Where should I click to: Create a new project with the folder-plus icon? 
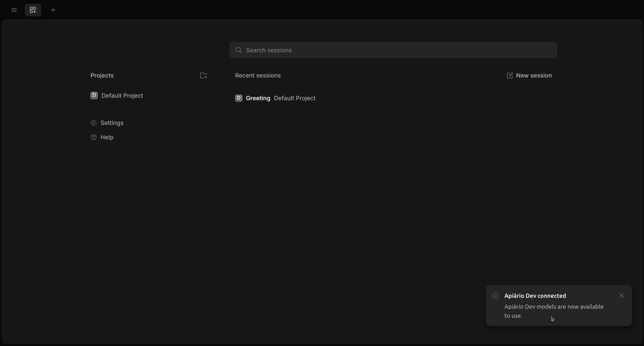tap(204, 75)
